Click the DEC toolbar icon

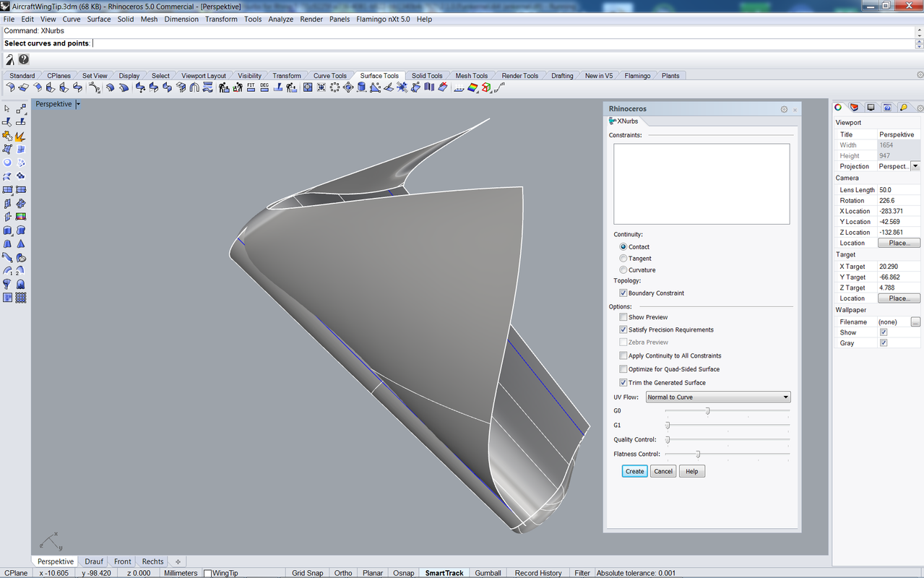[264, 87]
